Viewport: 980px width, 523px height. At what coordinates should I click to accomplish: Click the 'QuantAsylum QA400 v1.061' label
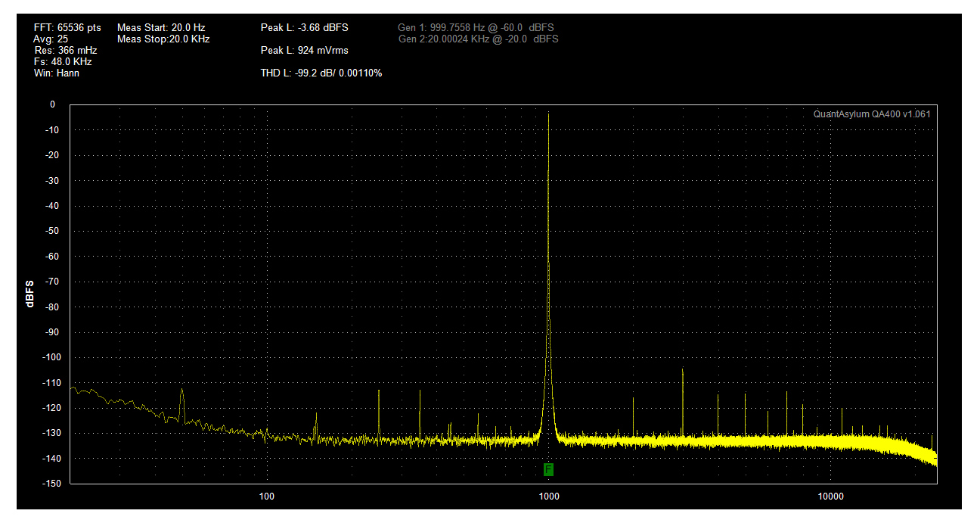pyautogui.click(x=872, y=114)
